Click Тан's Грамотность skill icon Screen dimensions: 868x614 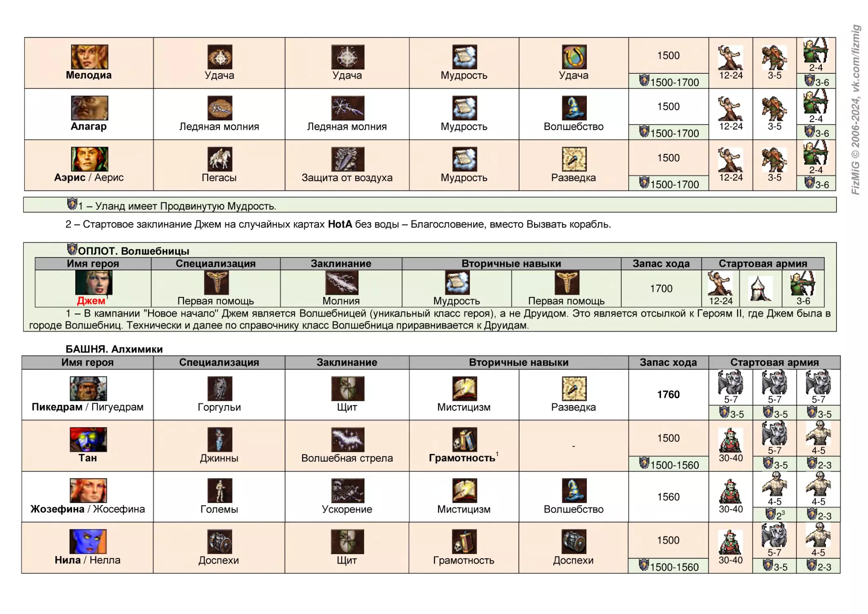click(464, 440)
